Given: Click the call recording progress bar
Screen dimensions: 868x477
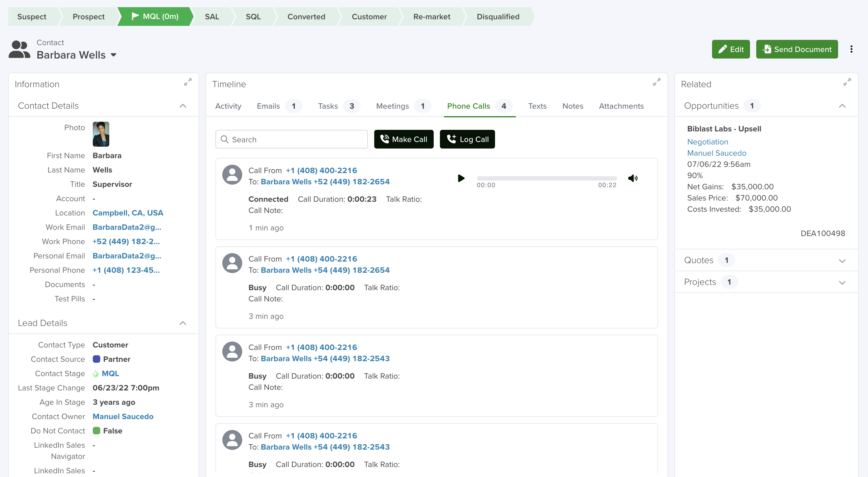Looking at the screenshot, I should pyautogui.click(x=546, y=178).
